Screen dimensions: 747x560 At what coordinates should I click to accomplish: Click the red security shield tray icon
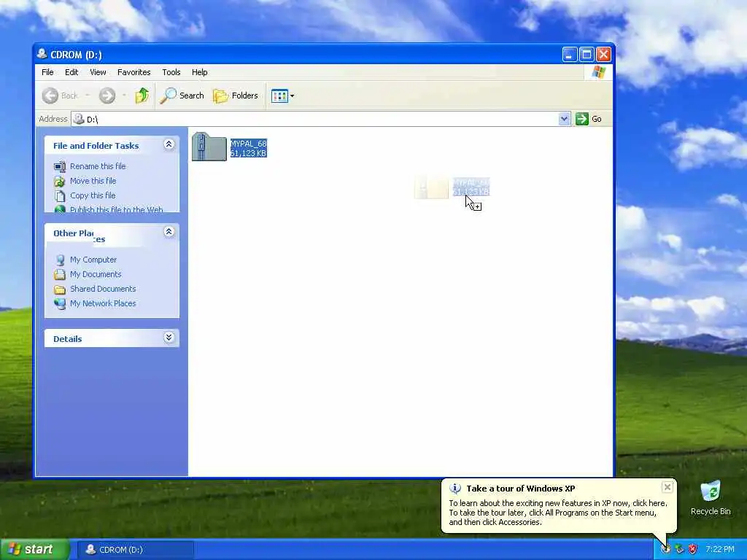(693, 550)
